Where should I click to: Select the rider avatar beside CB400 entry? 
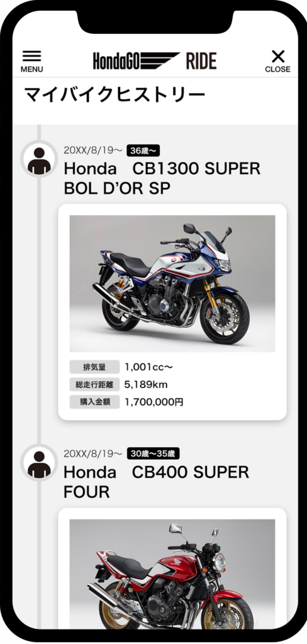(x=39, y=462)
